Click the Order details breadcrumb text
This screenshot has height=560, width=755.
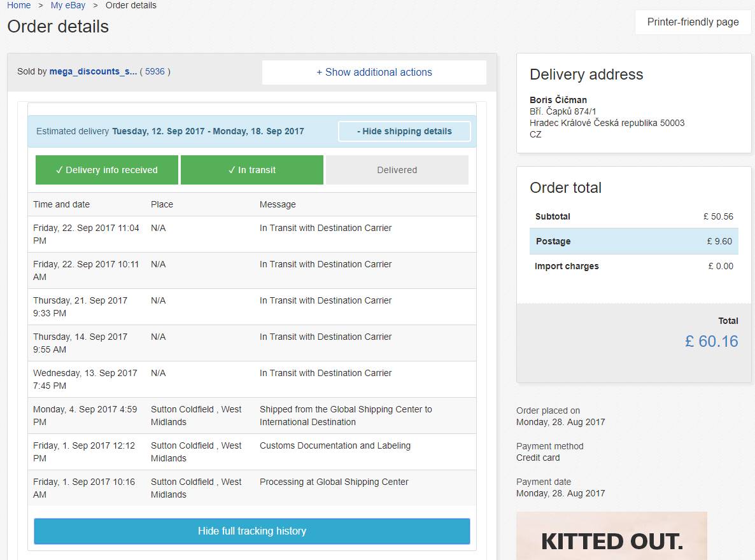(x=131, y=5)
